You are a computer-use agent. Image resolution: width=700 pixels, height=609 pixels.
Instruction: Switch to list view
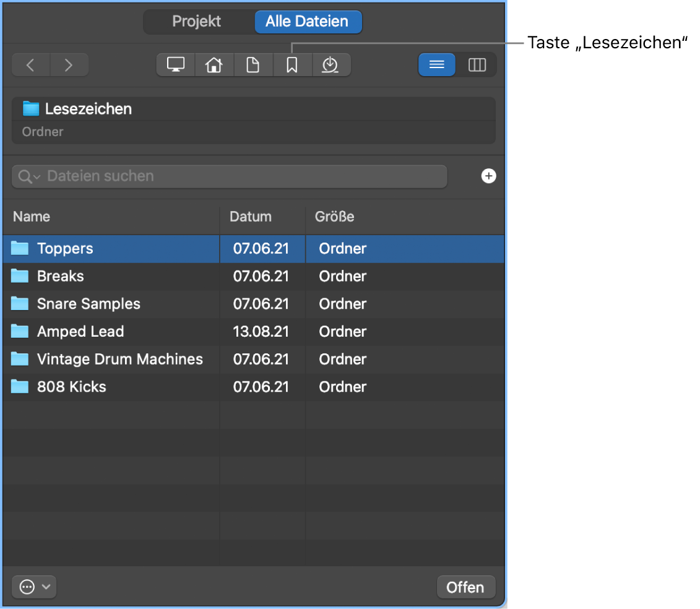[x=437, y=65]
